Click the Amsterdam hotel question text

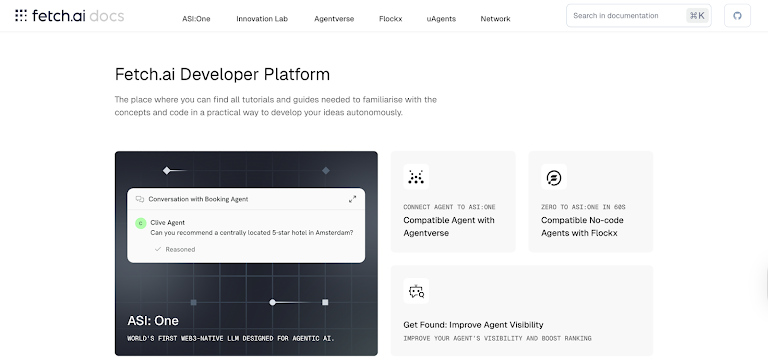click(252, 233)
